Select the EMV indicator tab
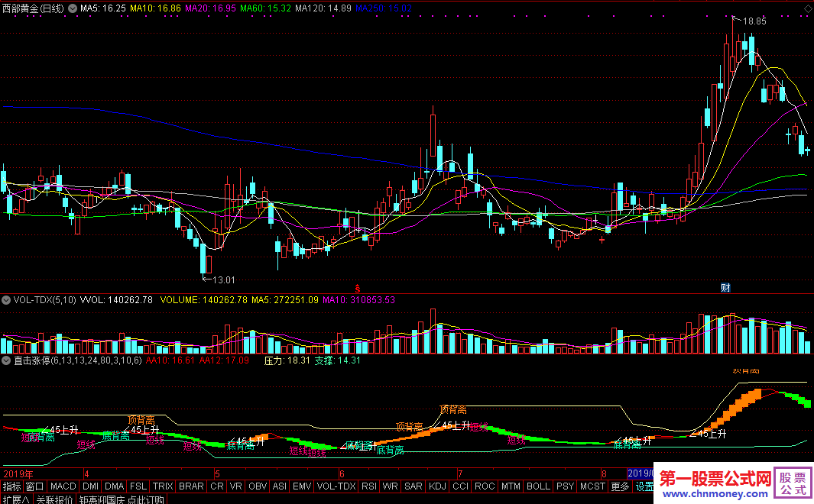This screenshot has width=814, height=504. point(302,486)
